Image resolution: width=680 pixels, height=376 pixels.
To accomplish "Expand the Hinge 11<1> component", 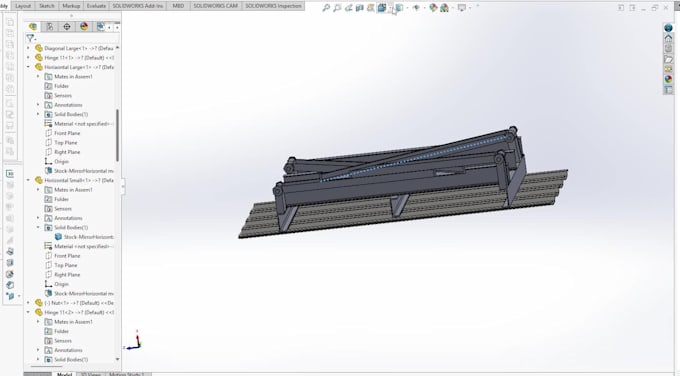I will coord(29,58).
